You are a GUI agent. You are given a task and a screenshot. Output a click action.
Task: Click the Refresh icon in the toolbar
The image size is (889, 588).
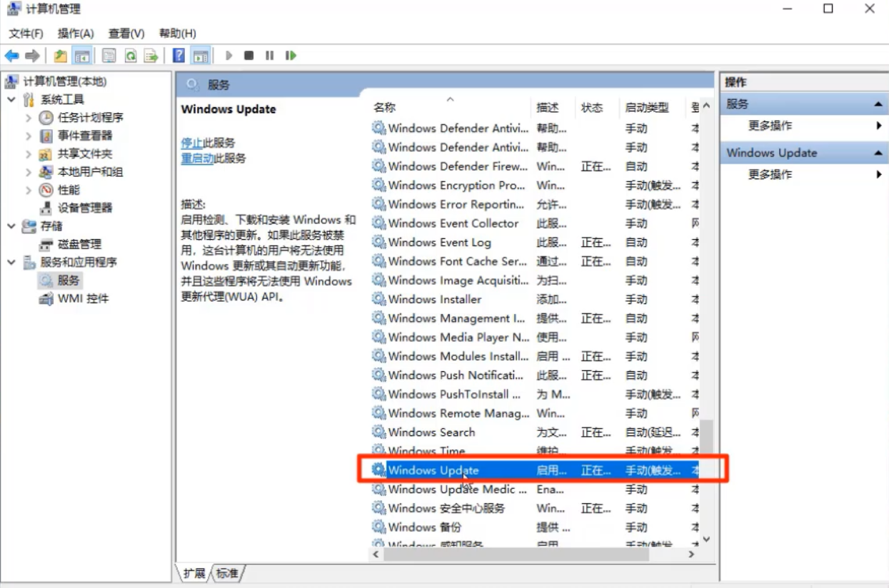point(130,55)
